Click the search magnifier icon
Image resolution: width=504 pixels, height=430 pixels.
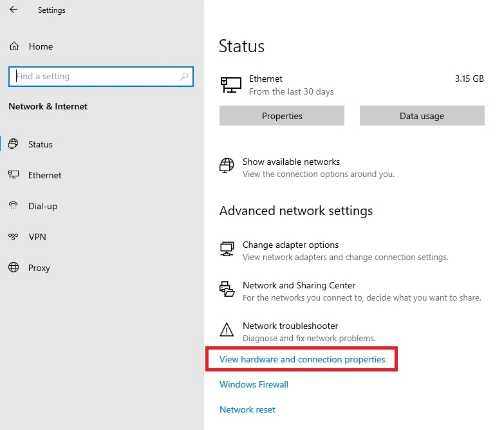184,77
